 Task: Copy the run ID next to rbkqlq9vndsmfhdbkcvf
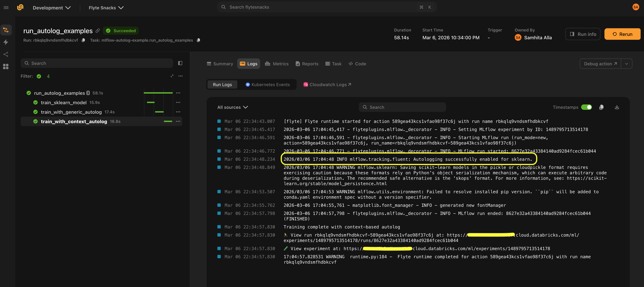[x=84, y=40]
